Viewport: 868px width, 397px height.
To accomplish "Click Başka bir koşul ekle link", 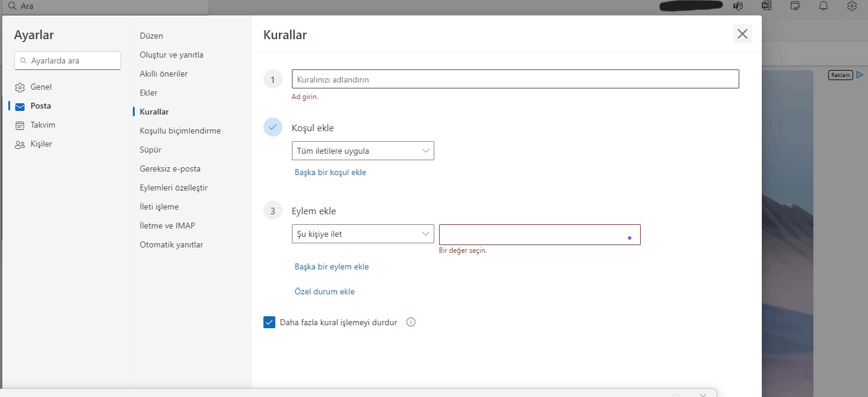I will [x=330, y=172].
